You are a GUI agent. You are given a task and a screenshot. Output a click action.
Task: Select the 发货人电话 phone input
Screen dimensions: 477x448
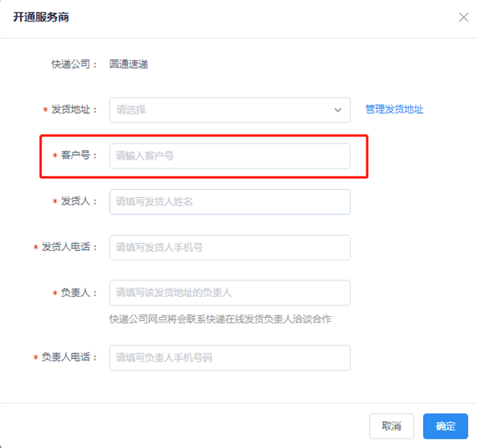230,248
